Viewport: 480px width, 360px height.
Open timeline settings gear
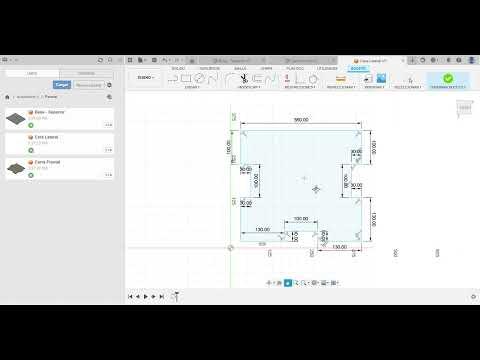point(473,297)
